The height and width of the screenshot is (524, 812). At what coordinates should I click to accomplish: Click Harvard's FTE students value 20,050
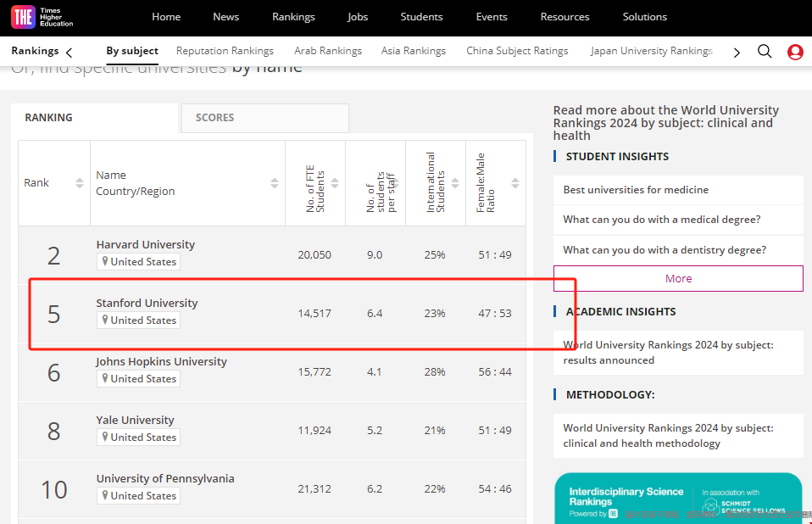point(314,254)
